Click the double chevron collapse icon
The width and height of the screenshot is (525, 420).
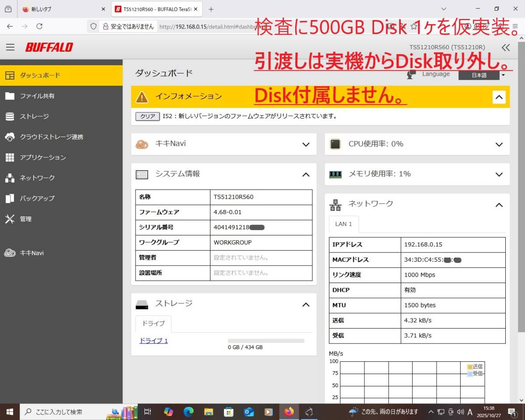pyautogui.click(x=506, y=48)
